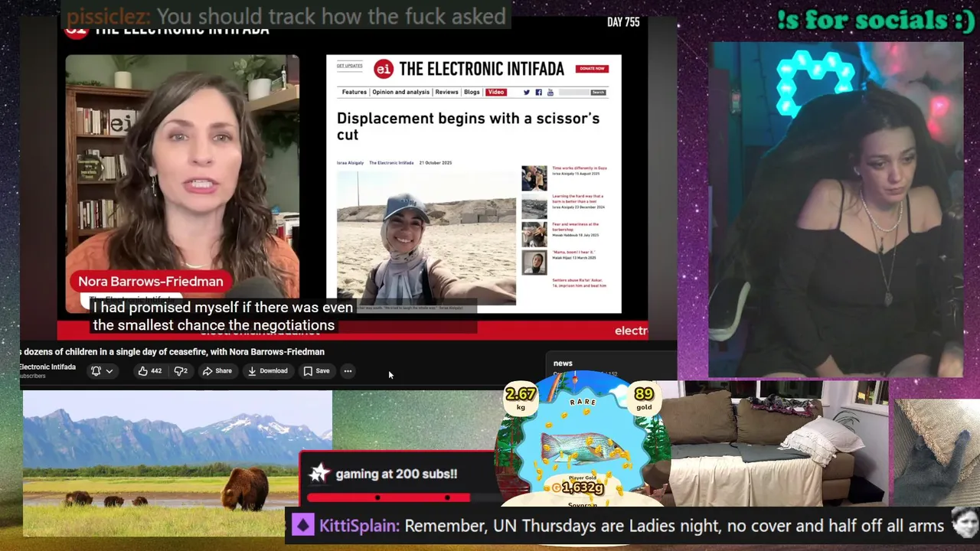This screenshot has height=551, width=980.
Task: Click the '89 gold' badge on the fish widget
Action: (x=643, y=397)
